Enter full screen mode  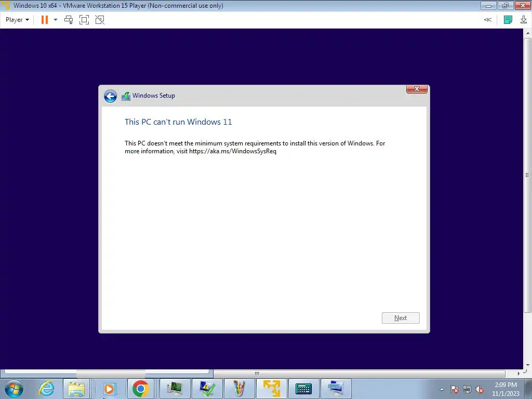(x=84, y=20)
